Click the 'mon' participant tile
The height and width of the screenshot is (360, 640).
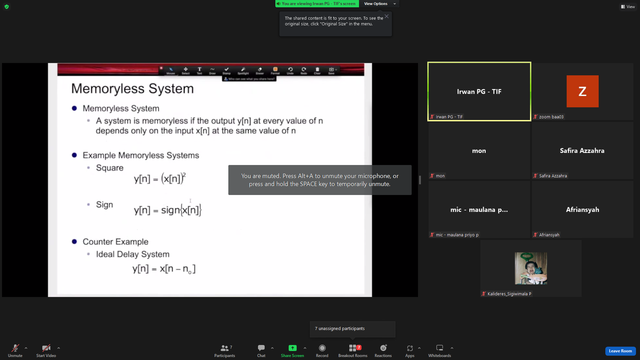pyautogui.click(x=479, y=151)
